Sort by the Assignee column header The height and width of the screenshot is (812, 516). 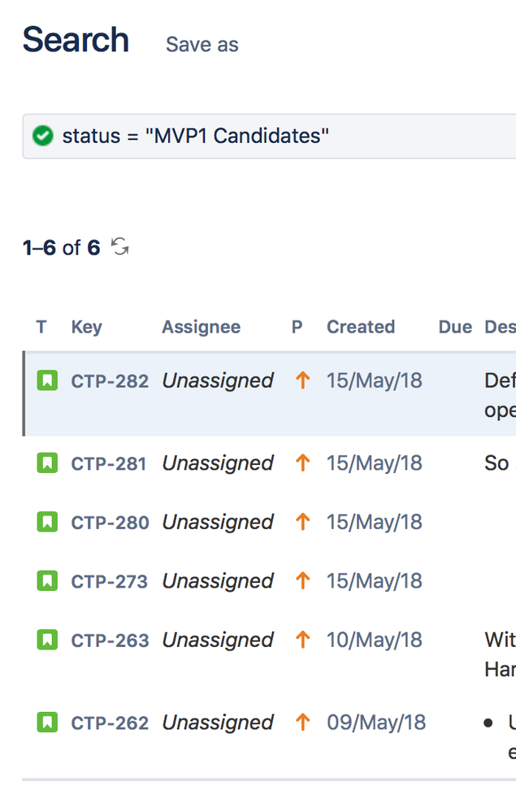coord(202,327)
